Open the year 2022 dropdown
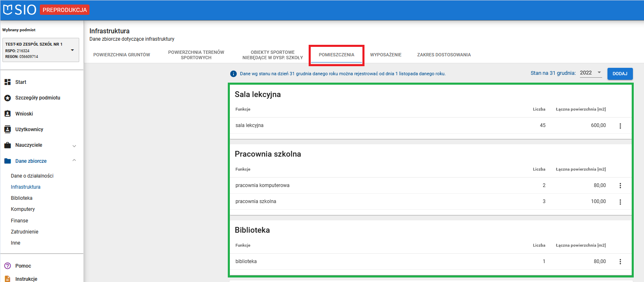This screenshot has height=282, width=644. [591, 73]
